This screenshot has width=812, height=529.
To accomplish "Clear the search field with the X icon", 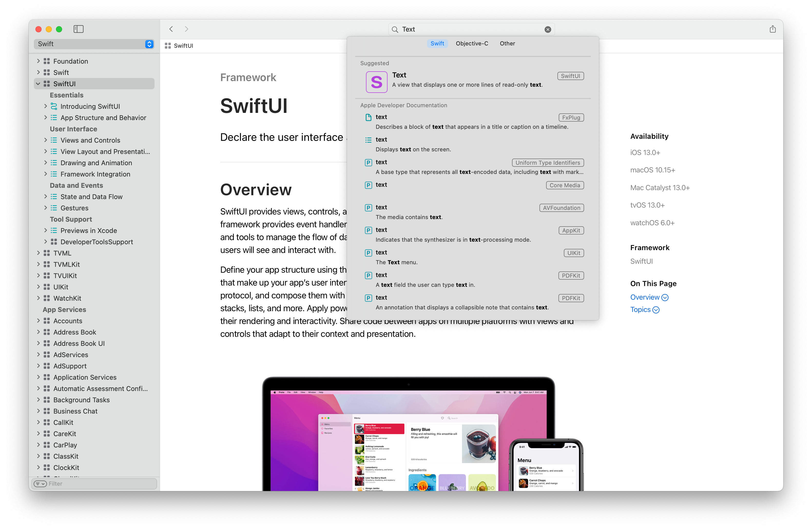I will click(548, 29).
